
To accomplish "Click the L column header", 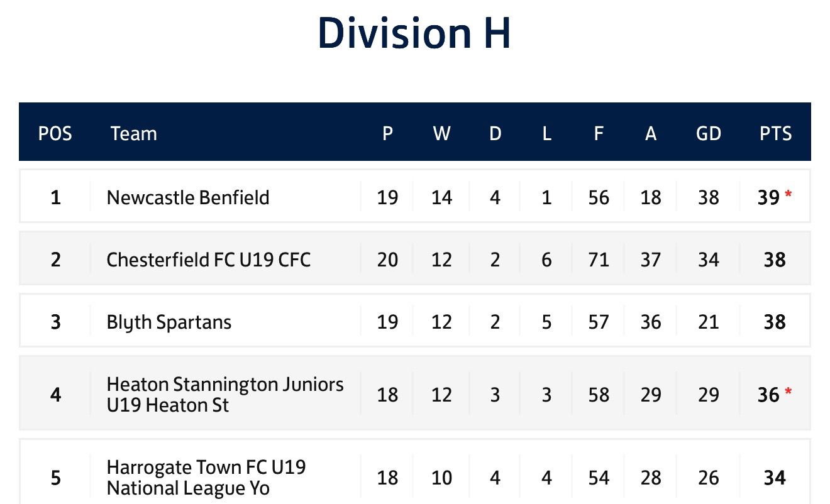I will click(546, 133).
